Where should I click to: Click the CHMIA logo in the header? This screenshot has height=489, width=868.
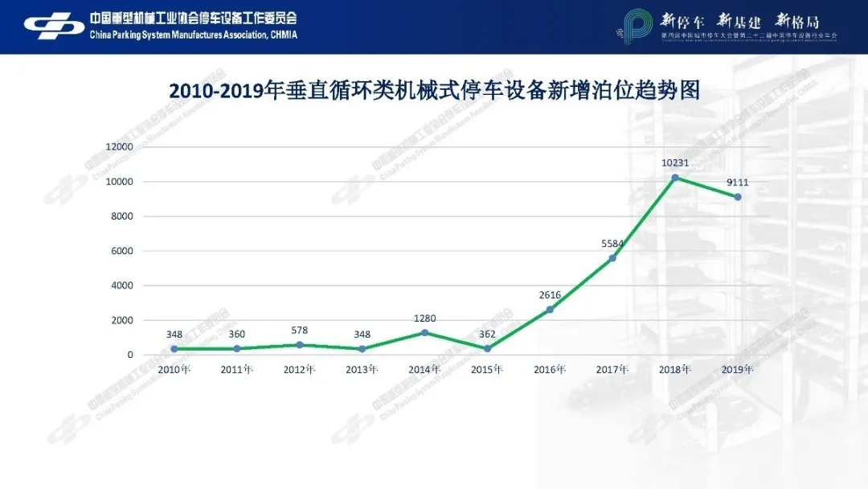[55, 26]
